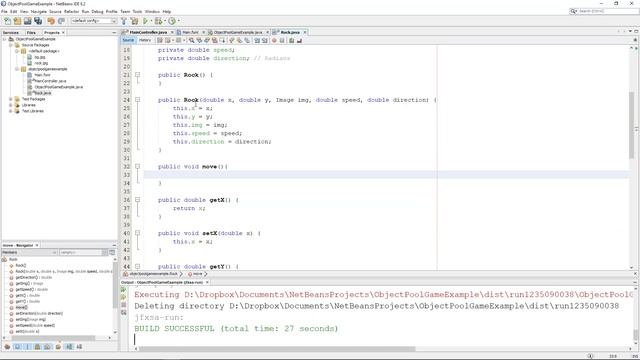Open the Refactor menu
The image size is (640, 360).
tap(71, 11)
